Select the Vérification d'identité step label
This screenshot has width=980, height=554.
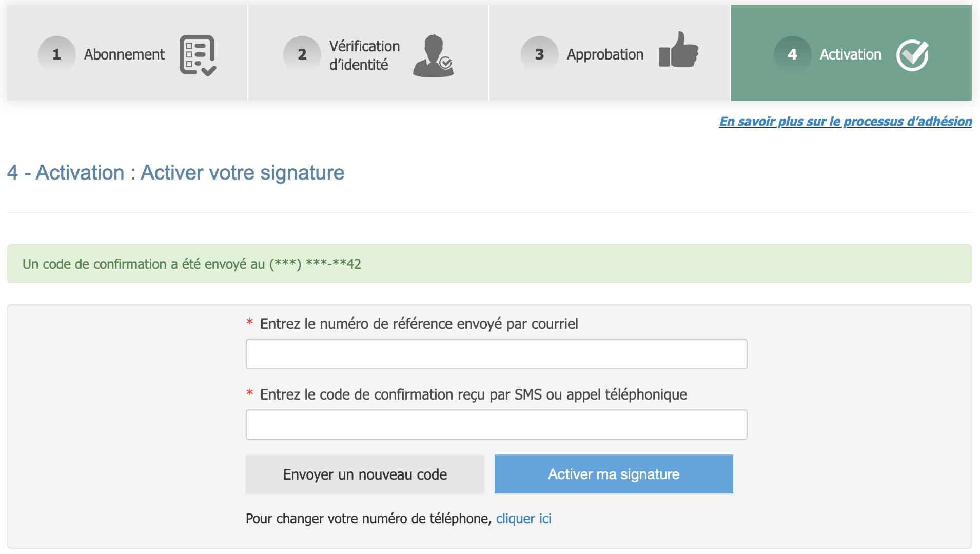[364, 55]
